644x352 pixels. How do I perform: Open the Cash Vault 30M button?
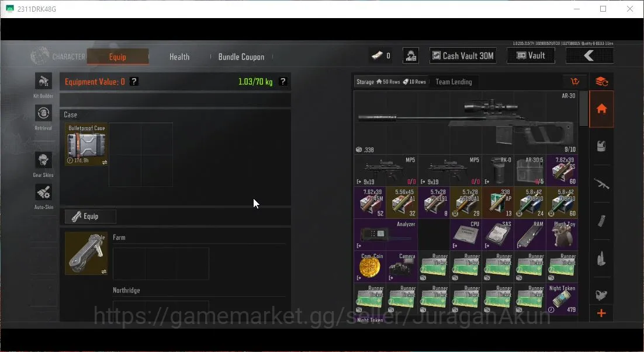pos(463,56)
